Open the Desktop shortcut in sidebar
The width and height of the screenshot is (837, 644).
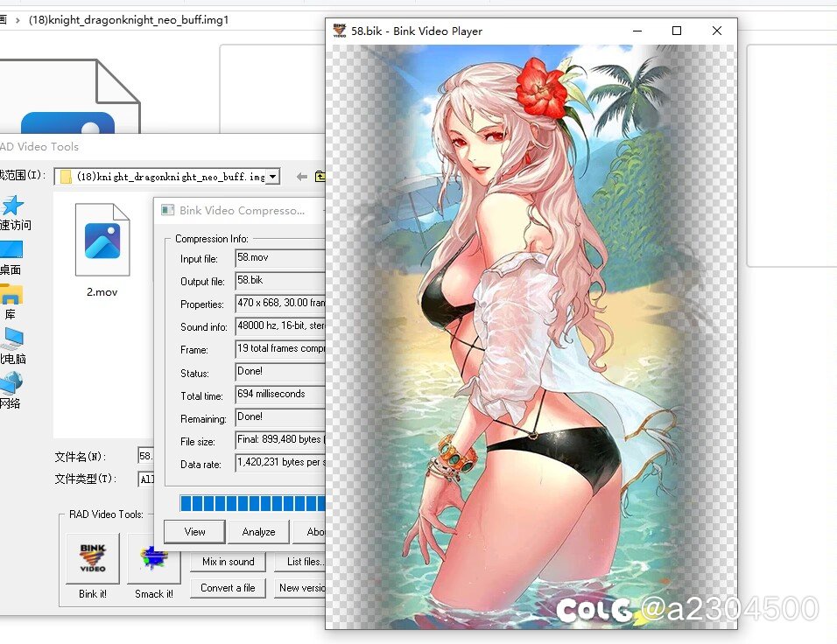(x=11, y=249)
